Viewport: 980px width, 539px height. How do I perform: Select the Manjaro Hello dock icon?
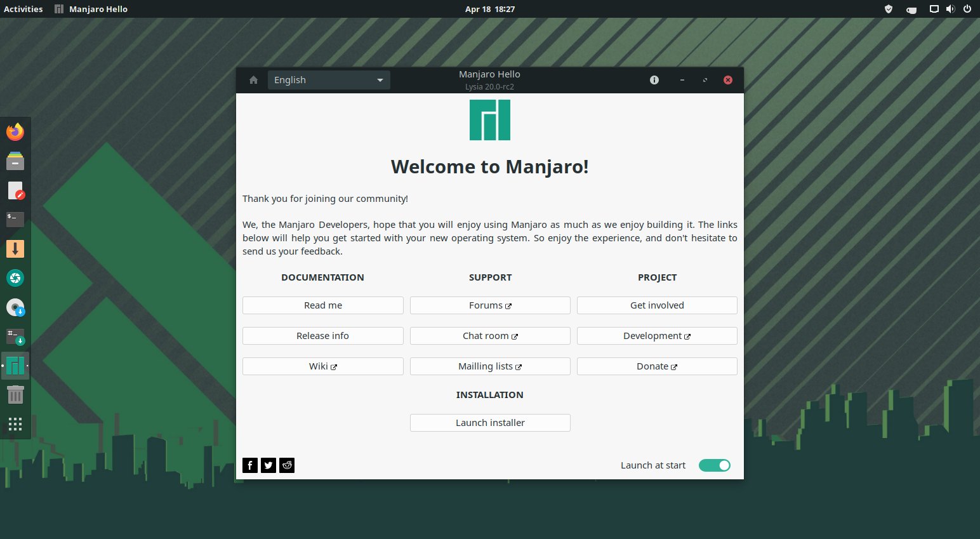click(x=15, y=366)
